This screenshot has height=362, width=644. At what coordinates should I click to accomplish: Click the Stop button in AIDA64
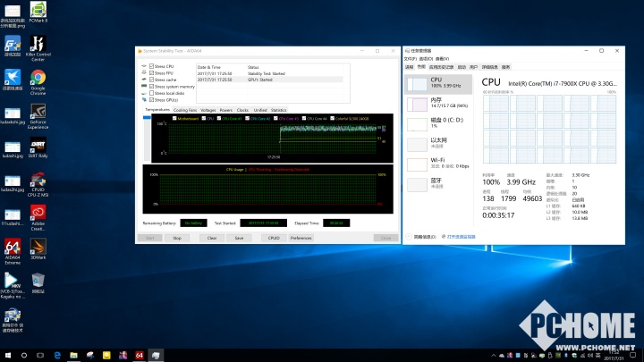[x=177, y=238]
